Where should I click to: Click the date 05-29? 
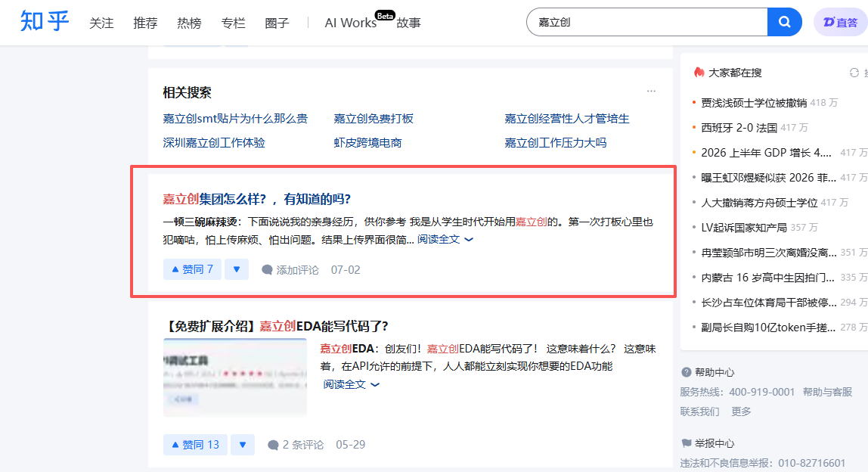pos(350,445)
